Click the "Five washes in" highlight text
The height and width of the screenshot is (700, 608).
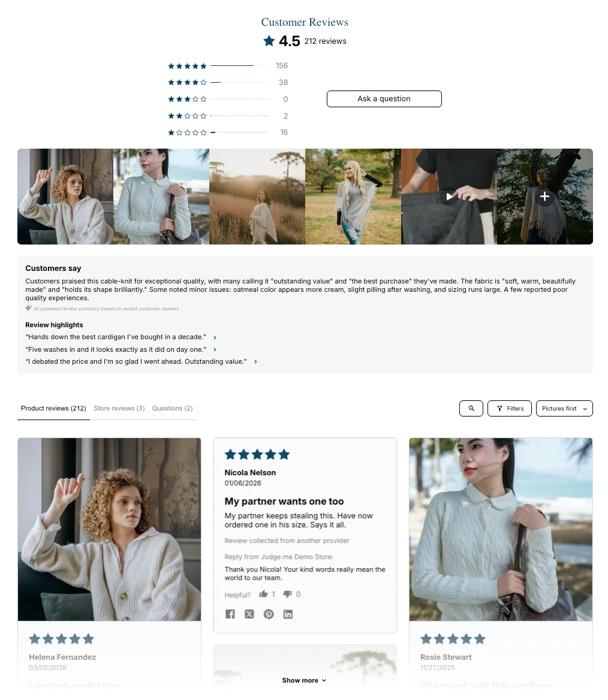[x=116, y=349]
